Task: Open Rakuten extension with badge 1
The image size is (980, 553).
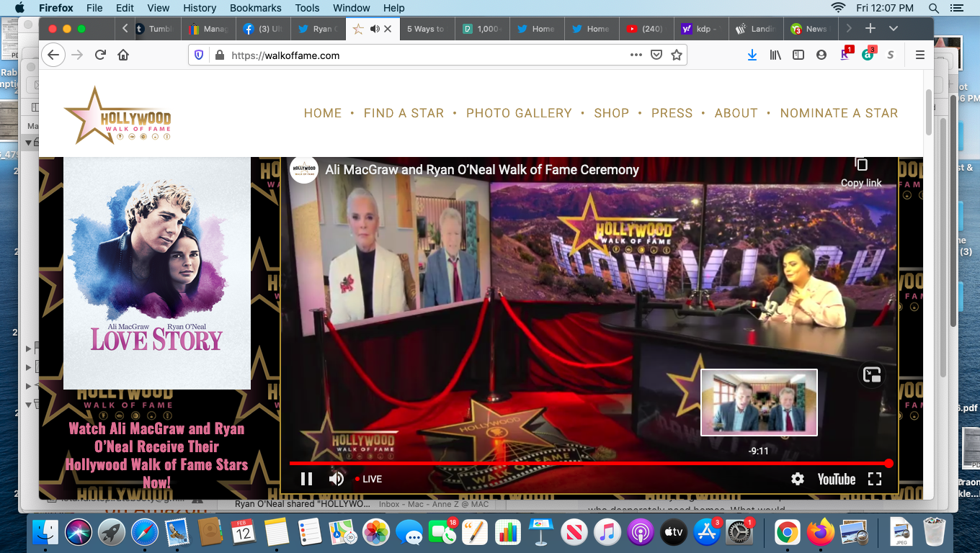Action: click(x=845, y=54)
